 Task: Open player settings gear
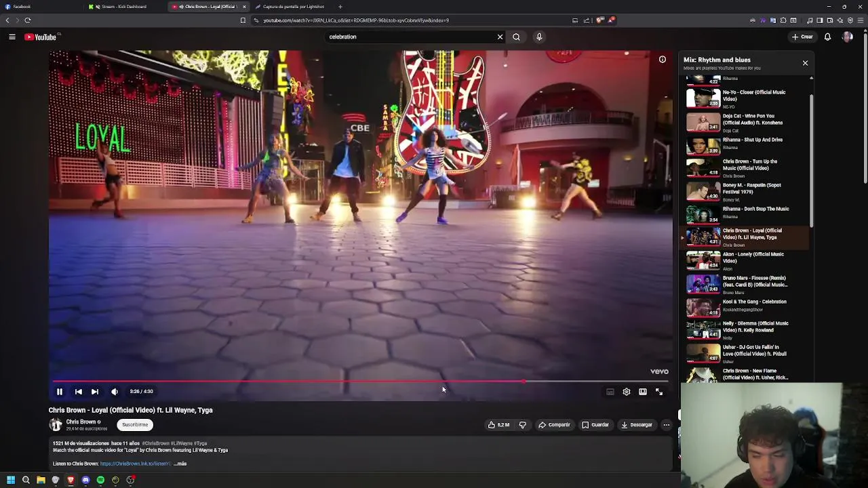pyautogui.click(x=627, y=392)
